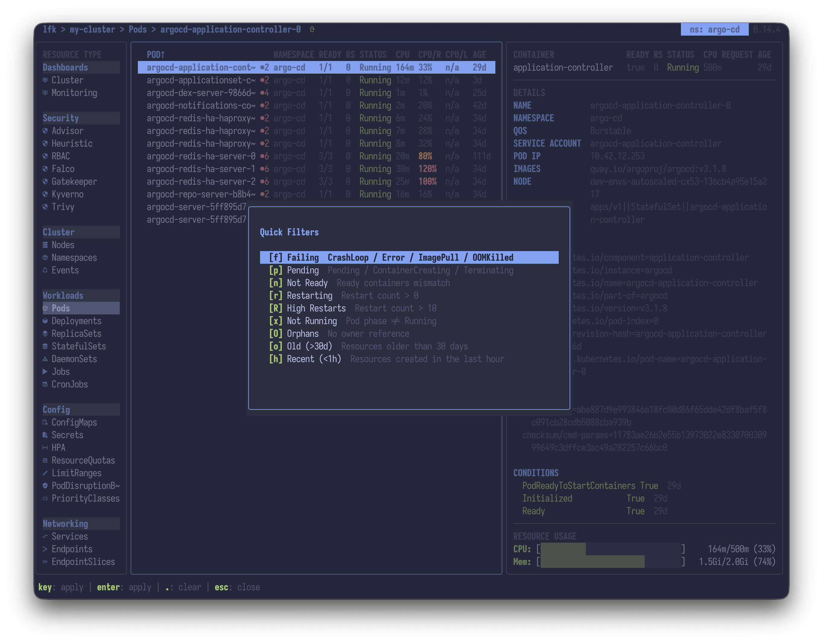The width and height of the screenshot is (823, 644).
Task: Select the Pending quick filter
Action: click(x=409, y=270)
